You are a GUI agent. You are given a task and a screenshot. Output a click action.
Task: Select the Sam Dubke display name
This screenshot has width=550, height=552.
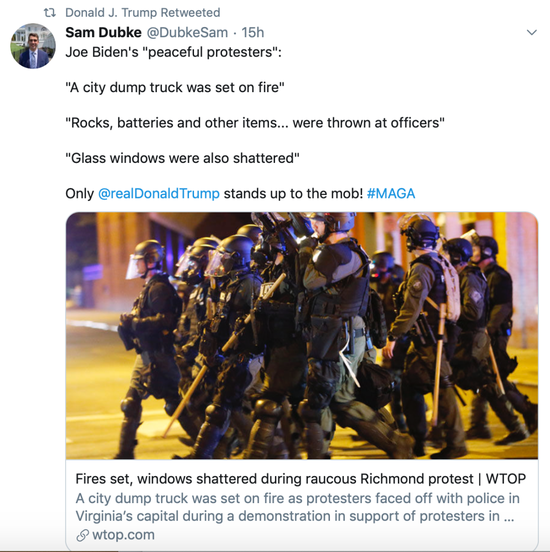click(x=103, y=32)
